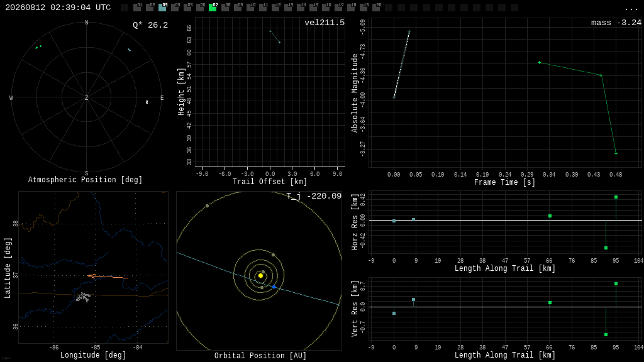644x362 pixels.
Task: Click the Absolute Magnitude axis label
Action: [x=355, y=93]
